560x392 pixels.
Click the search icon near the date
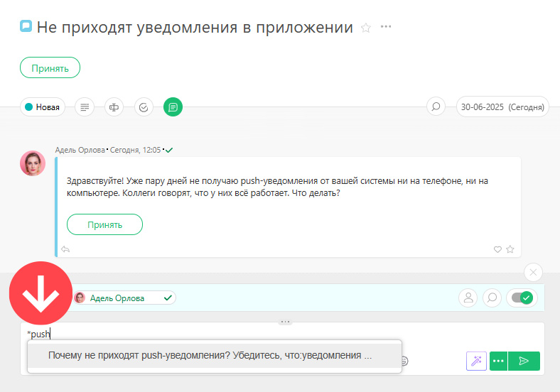tap(436, 107)
